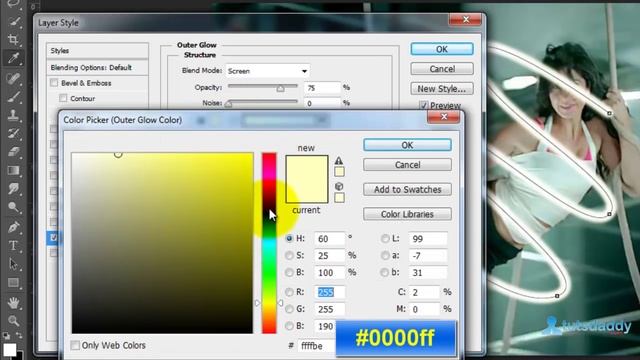
Task: Open the foreground color swatch in toolbar
Action: click(9, 350)
